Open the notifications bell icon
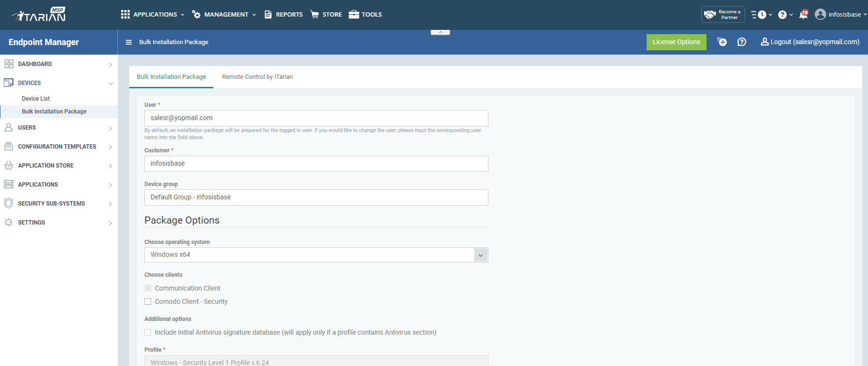 pyautogui.click(x=803, y=14)
